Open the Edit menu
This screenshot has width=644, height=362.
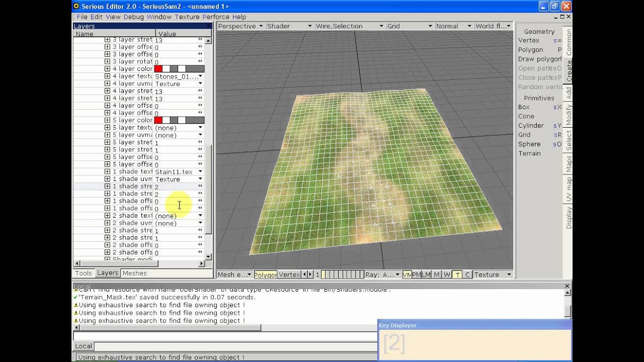[97, 17]
